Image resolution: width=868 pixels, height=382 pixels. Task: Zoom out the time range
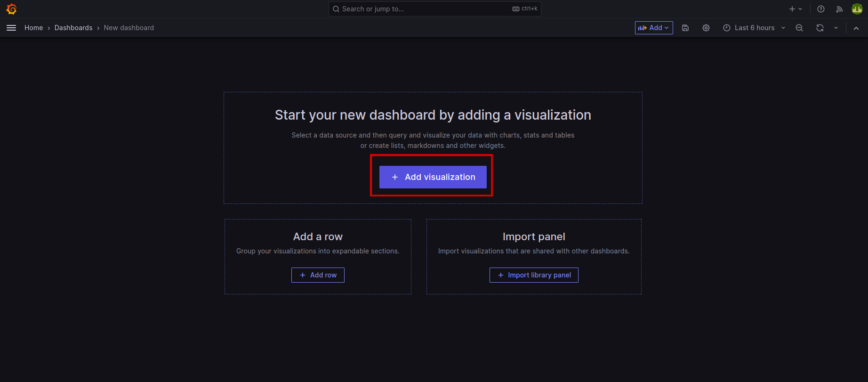pyautogui.click(x=799, y=28)
